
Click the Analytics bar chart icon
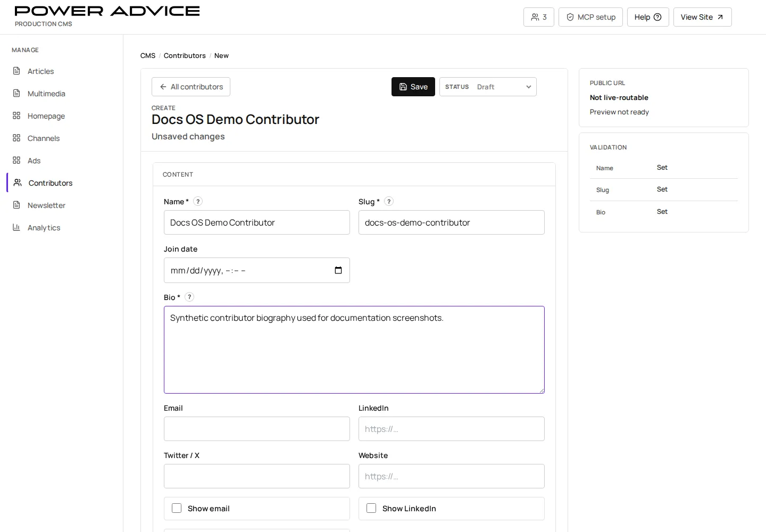[x=16, y=227]
